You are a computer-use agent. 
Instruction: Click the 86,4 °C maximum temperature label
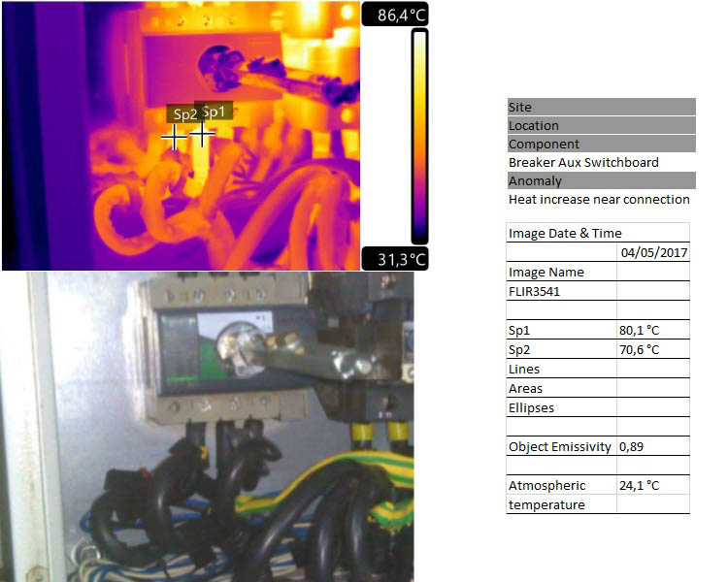point(394,16)
